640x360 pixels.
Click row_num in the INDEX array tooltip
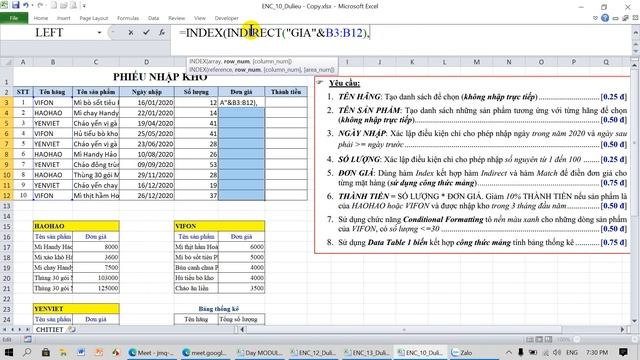pyautogui.click(x=236, y=61)
